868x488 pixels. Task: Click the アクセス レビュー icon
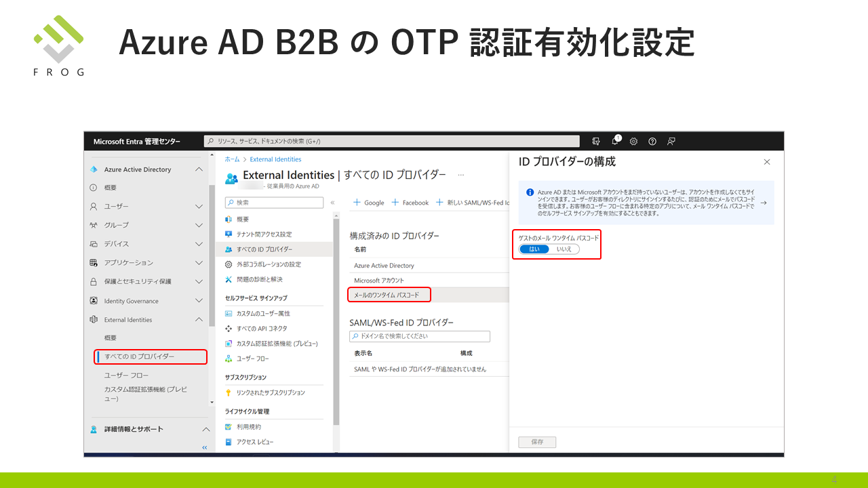[x=229, y=442]
